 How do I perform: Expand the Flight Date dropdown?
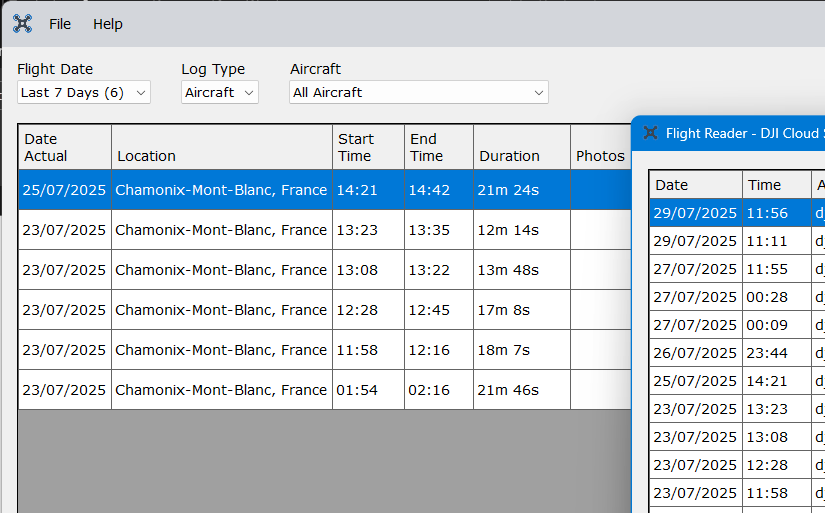[84, 92]
